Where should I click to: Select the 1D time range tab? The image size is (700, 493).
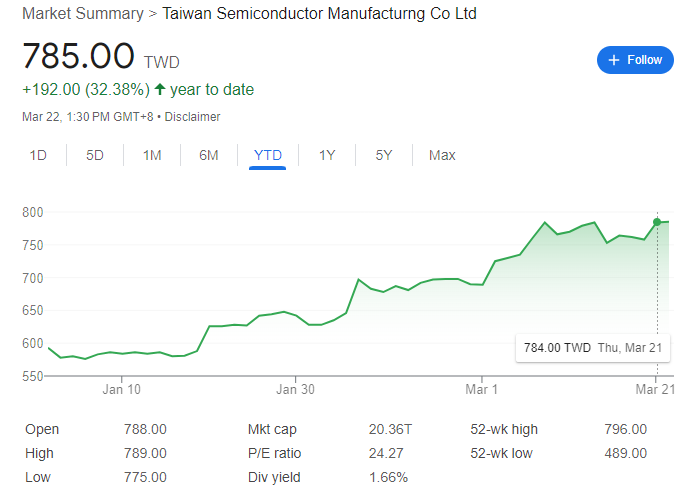38,155
